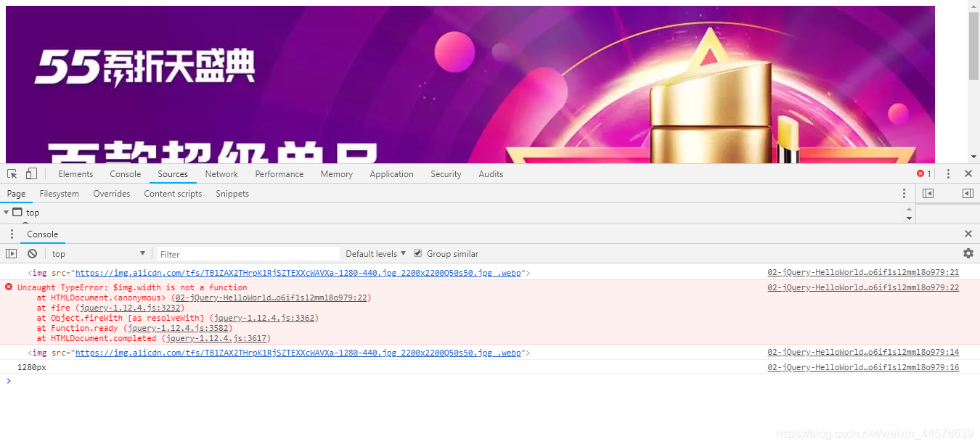Open the Performance tab
This screenshot has height=447, width=980.
[x=279, y=174]
